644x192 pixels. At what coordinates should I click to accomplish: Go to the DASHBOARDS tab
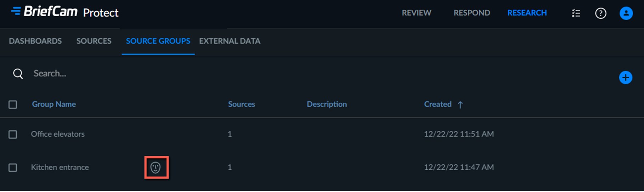[x=35, y=41]
